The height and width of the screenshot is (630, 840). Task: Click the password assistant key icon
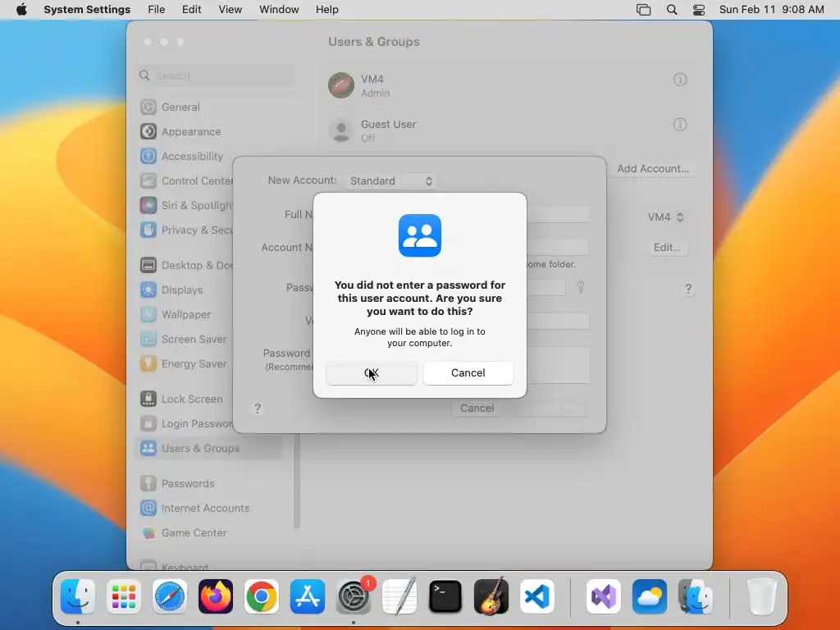point(581,286)
